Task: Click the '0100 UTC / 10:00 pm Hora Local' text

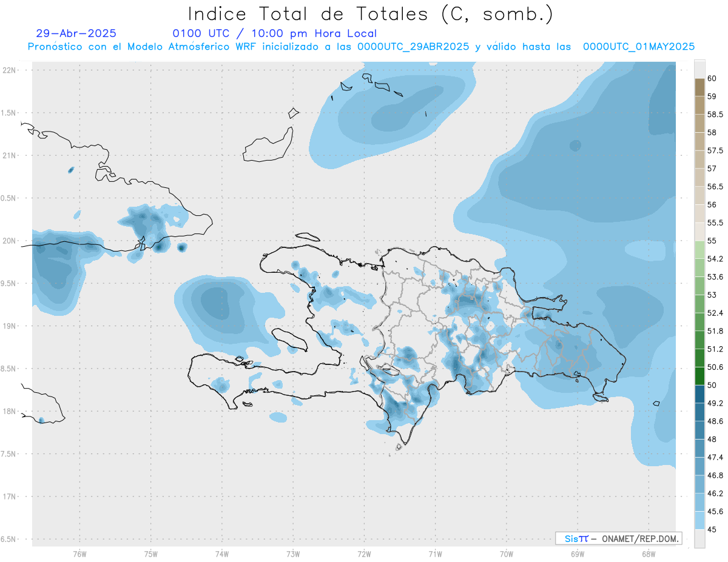Action: click(x=275, y=34)
